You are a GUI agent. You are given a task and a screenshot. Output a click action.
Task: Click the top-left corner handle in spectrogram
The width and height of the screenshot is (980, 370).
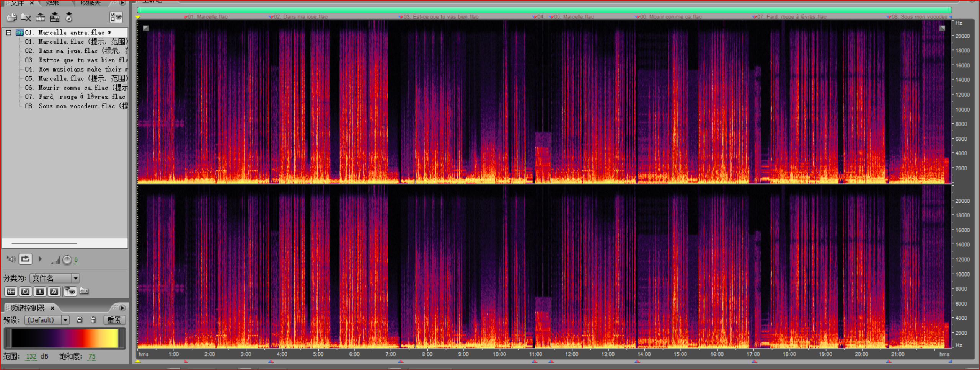tap(146, 28)
